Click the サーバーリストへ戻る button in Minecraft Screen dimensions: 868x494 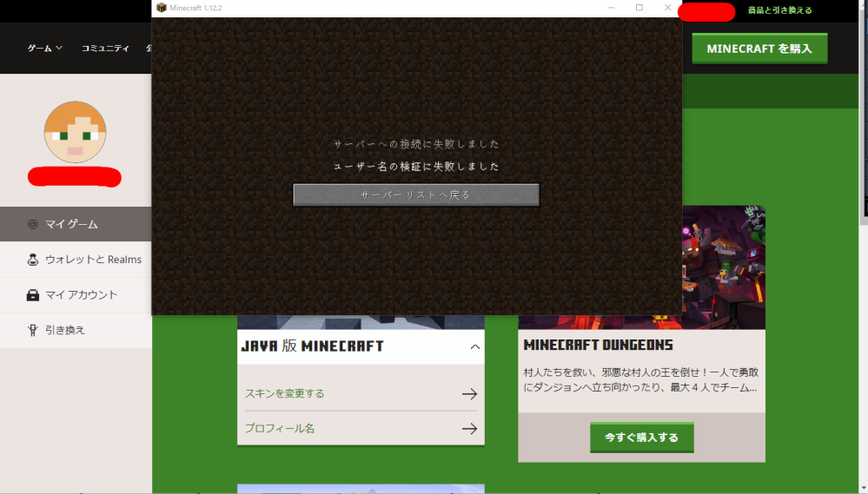415,195
